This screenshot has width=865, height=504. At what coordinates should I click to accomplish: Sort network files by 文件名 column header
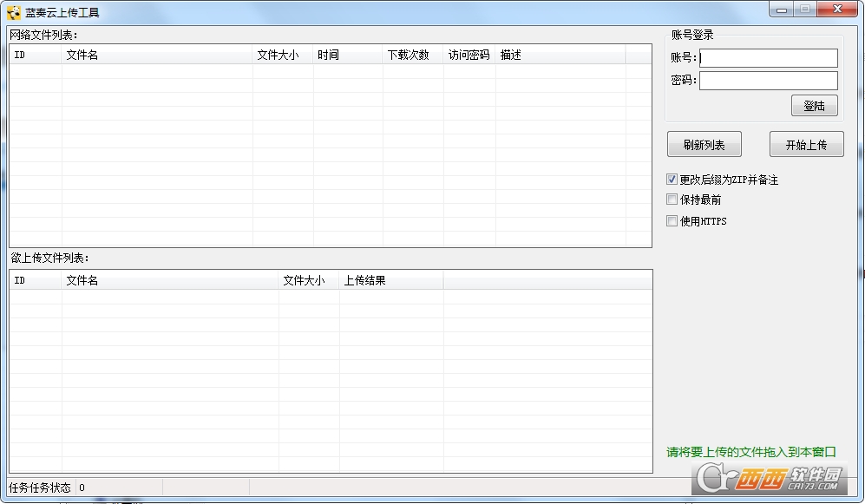coord(156,55)
